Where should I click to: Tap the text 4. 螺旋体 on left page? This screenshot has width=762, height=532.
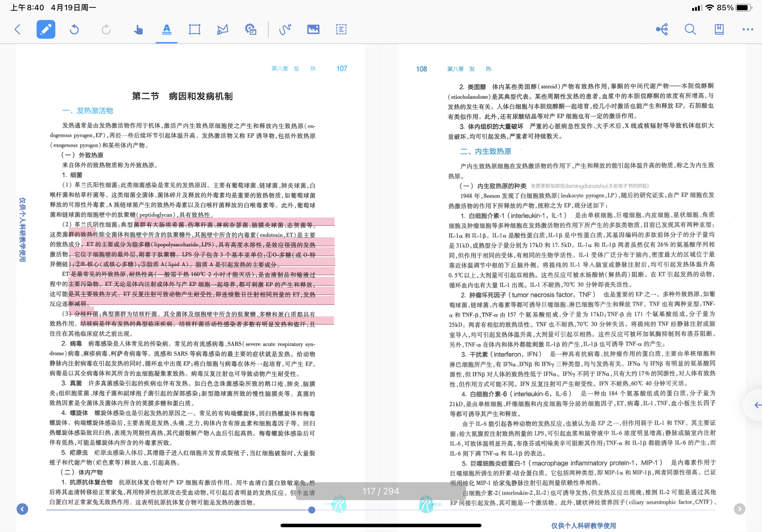(x=74, y=413)
